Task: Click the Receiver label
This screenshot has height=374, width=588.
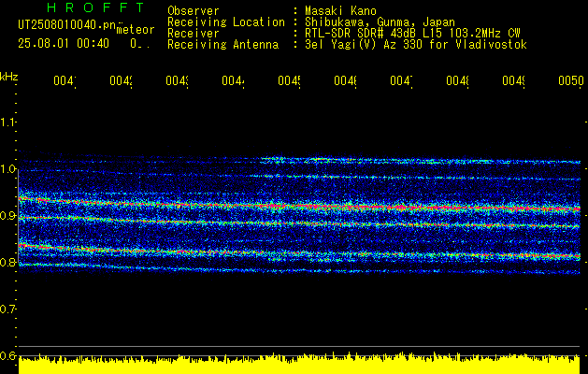Action: pos(194,33)
